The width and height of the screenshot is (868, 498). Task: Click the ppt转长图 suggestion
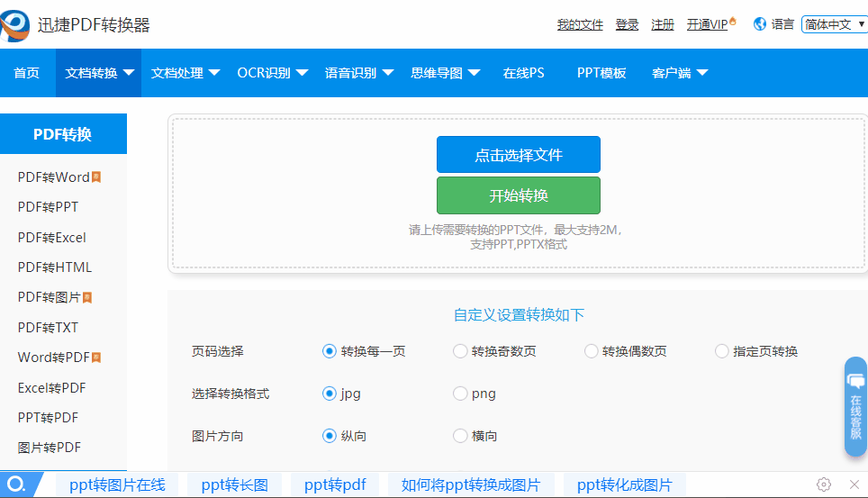(235, 485)
